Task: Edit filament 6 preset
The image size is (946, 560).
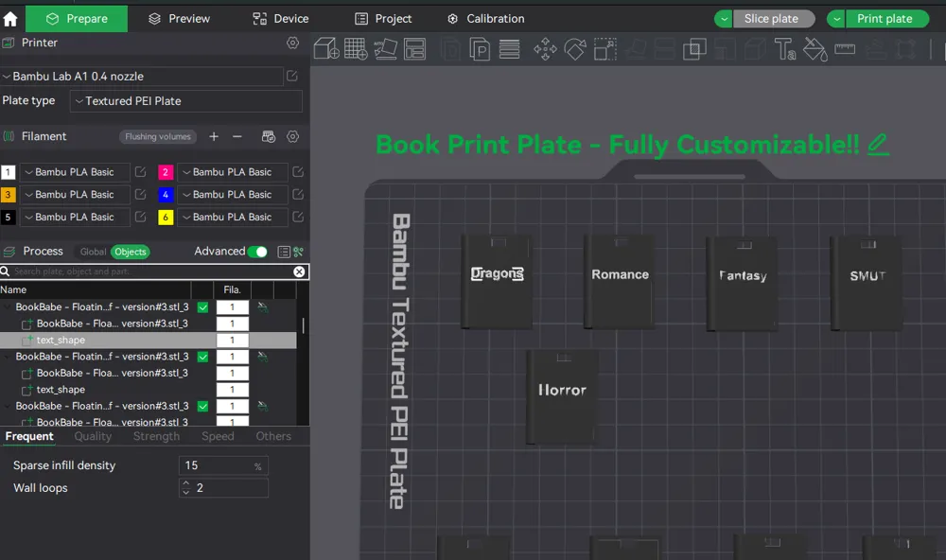Action: click(297, 217)
